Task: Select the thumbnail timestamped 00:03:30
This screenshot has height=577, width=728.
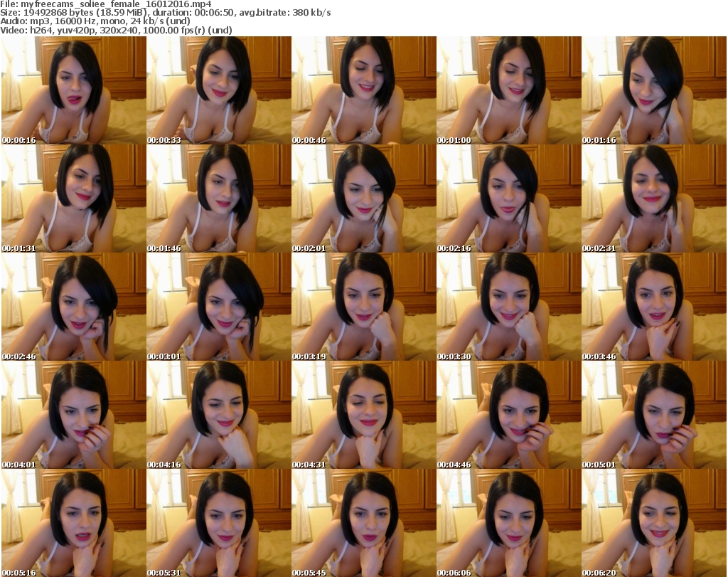Action: (509, 307)
